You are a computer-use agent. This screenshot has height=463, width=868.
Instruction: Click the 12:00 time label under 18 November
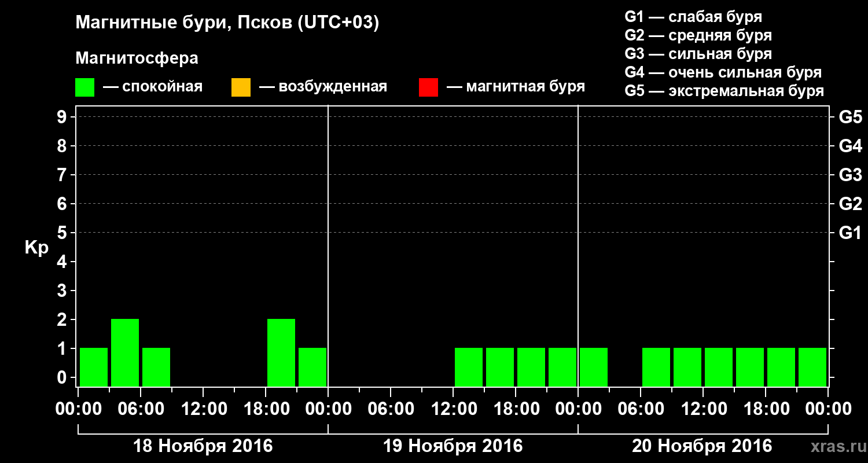(x=203, y=409)
